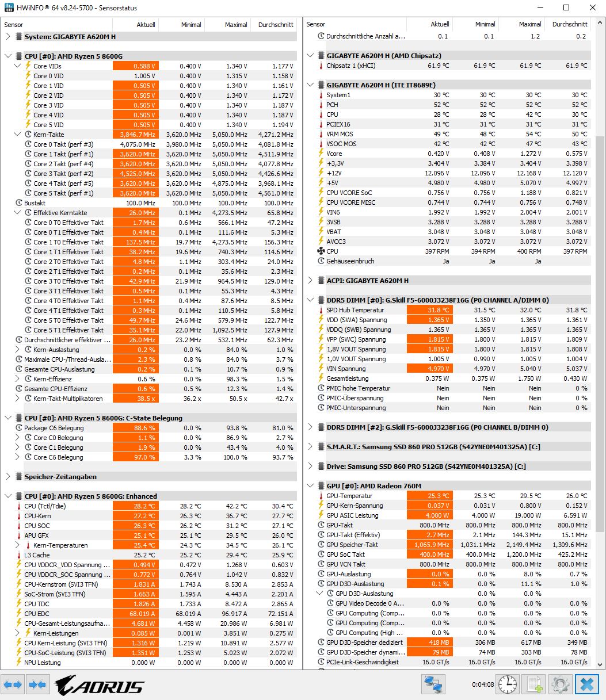Click the expand-layout double arrows button
This screenshot has width=606, height=700.
(x=13, y=684)
